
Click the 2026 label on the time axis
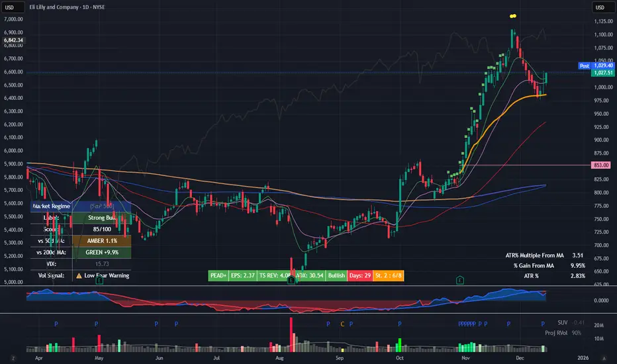tap(583, 358)
